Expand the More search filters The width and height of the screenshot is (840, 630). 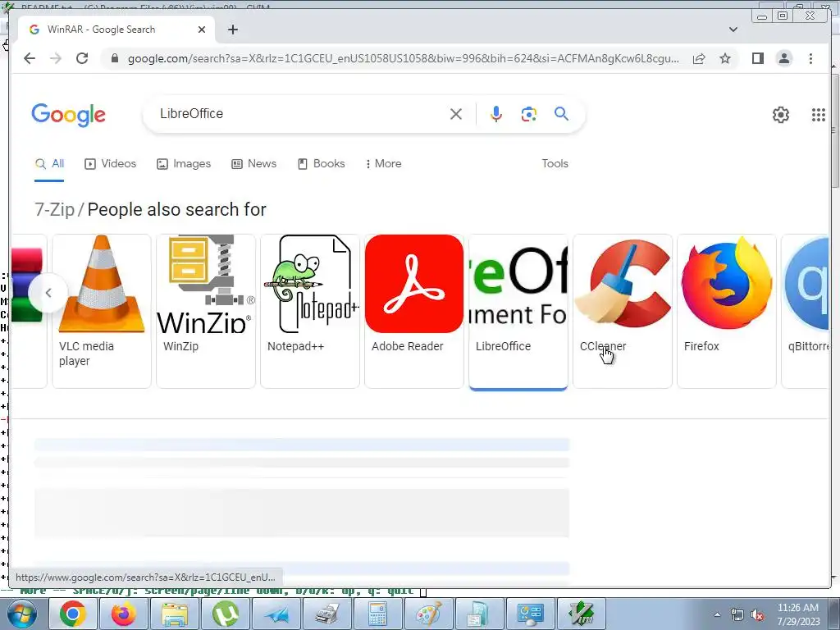(384, 164)
